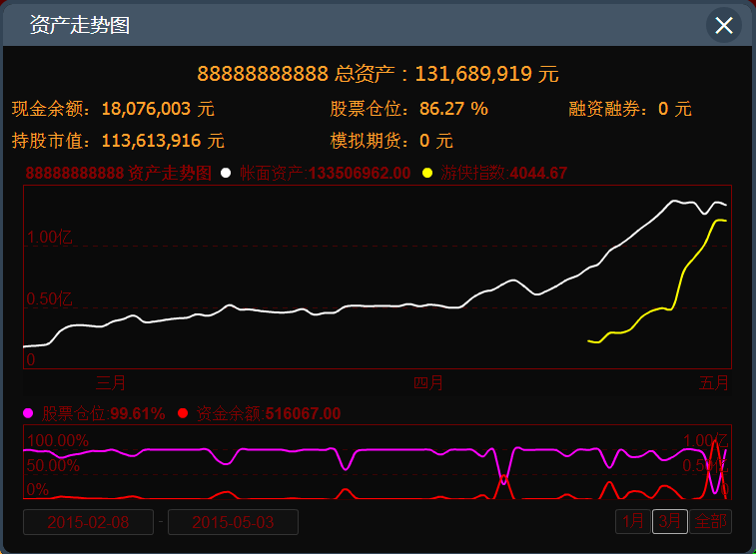Switch to the 3月 time range
The width and height of the screenshot is (756, 554).
pos(669,521)
